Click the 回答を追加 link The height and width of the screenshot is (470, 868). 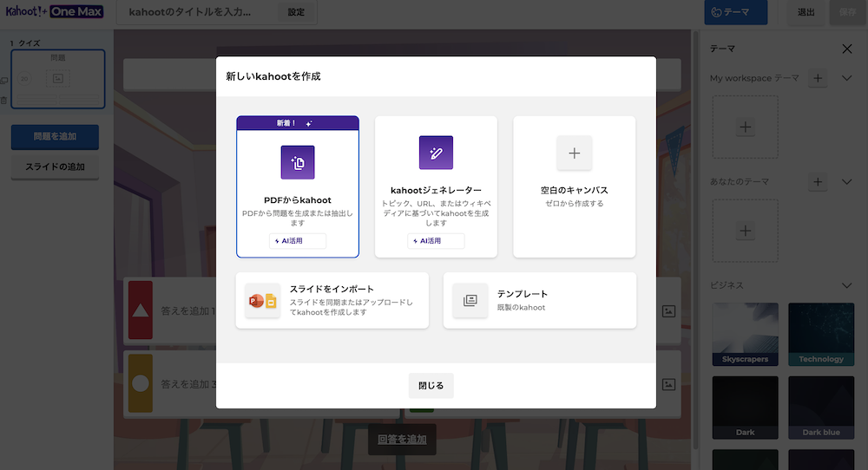pyautogui.click(x=402, y=440)
